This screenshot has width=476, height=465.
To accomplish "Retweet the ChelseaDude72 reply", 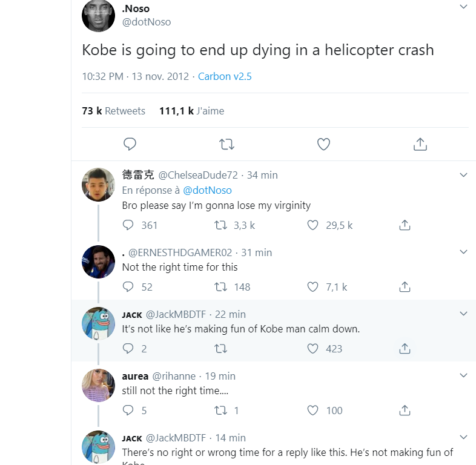I will [x=221, y=225].
